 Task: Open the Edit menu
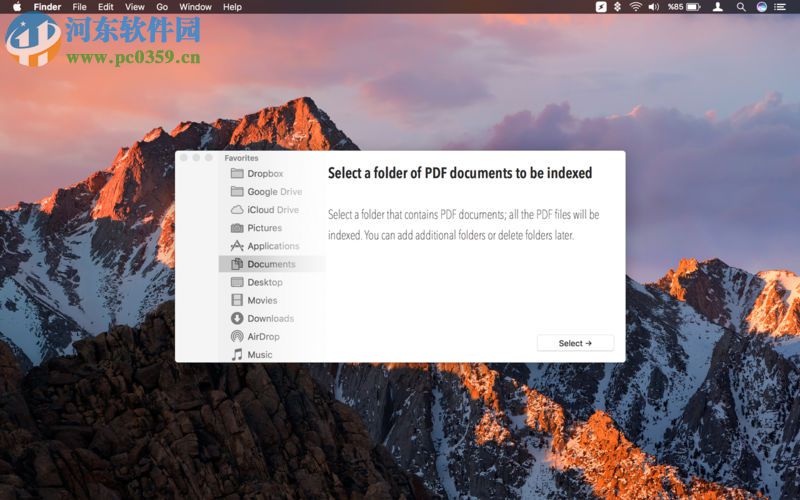[x=106, y=7]
